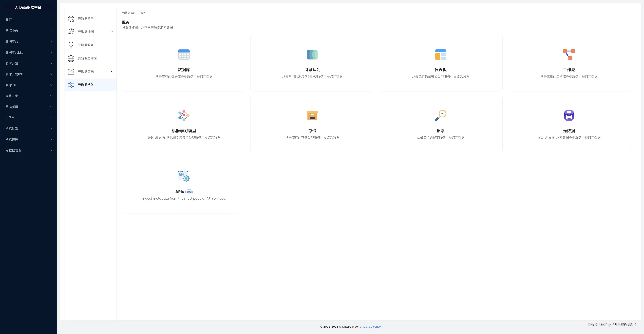
Task: Click the 元数据拾取 breadcrumb link
Action: click(129, 13)
